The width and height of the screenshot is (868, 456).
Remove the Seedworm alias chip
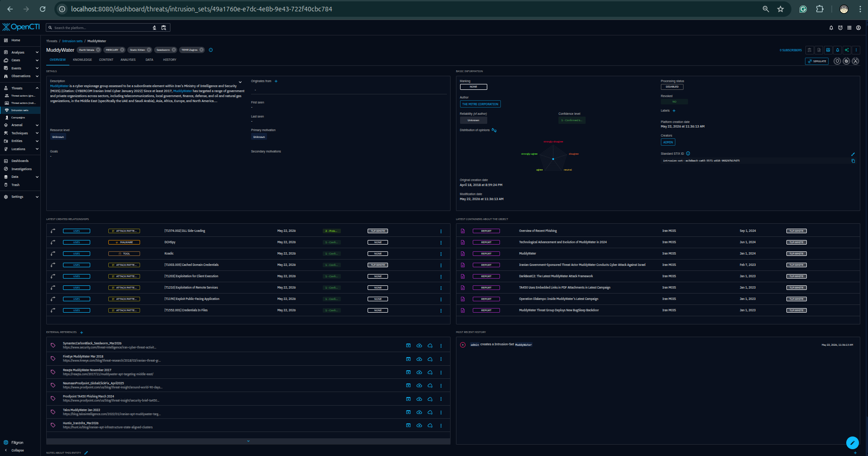174,50
